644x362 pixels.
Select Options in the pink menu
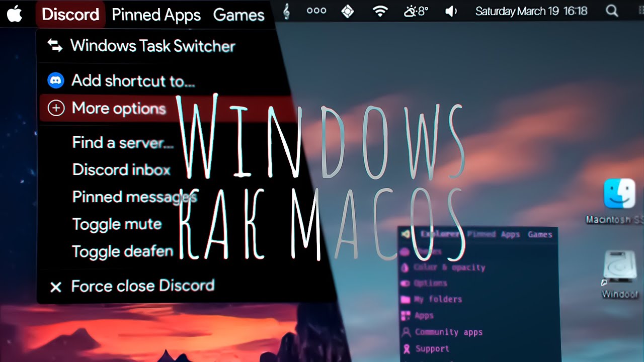tap(430, 283)
